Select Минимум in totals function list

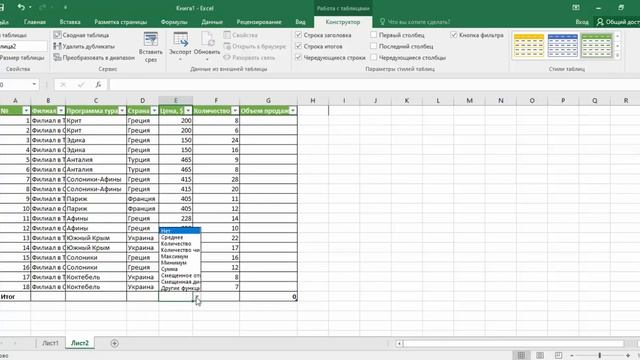pos(180,263)
